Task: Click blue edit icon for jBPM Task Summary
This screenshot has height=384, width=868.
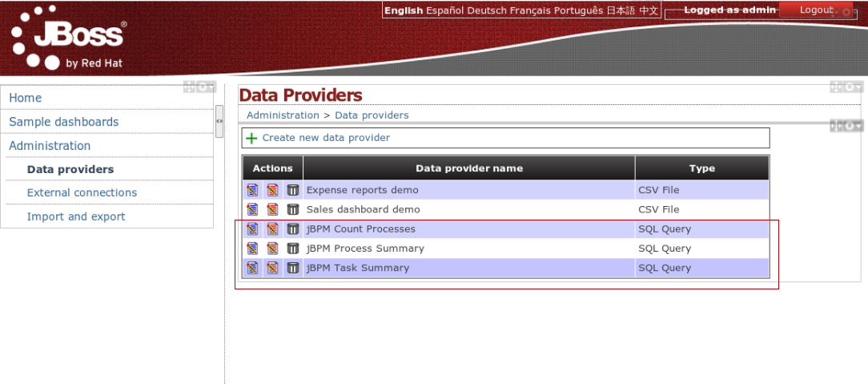Action: [x=252, y=268]
